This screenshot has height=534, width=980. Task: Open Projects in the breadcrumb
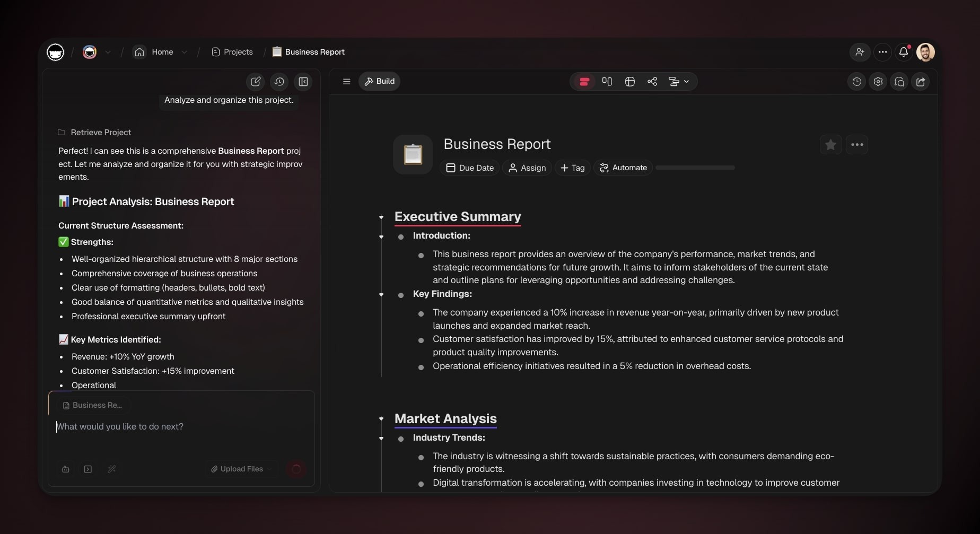coord(232,52)
